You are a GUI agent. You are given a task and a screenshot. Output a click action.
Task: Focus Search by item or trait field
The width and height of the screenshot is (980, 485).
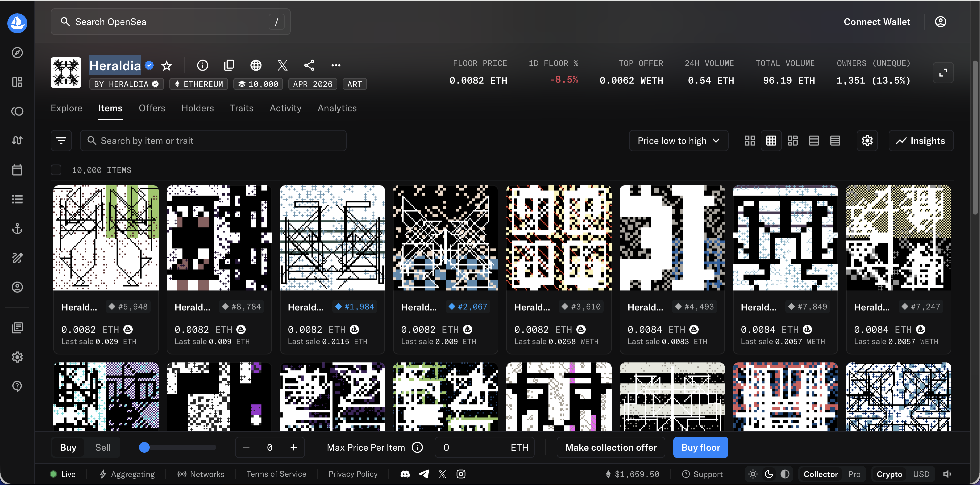point(213,141)
